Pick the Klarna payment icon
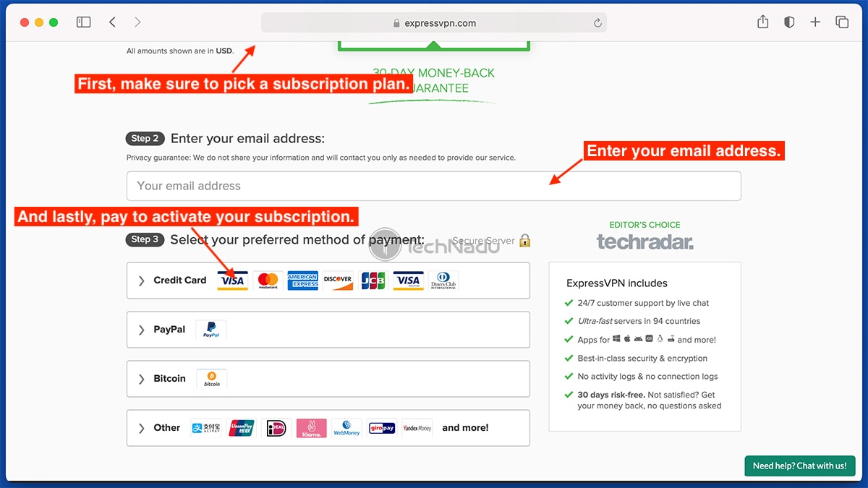Image resolution: width=868 pixels, height=488 pixels. pos(312,428)
